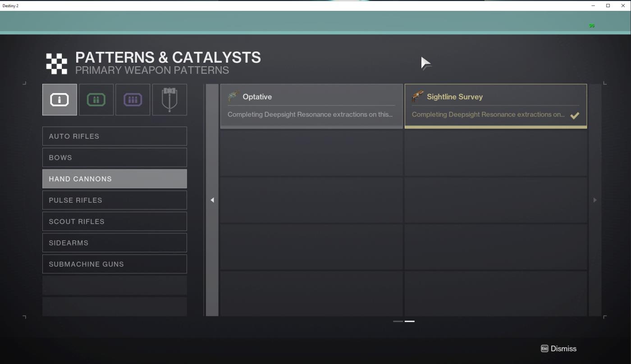The image size is (631, 364).
Task: Open the Sightline Survey pattern card
Action: click(496, 106)
